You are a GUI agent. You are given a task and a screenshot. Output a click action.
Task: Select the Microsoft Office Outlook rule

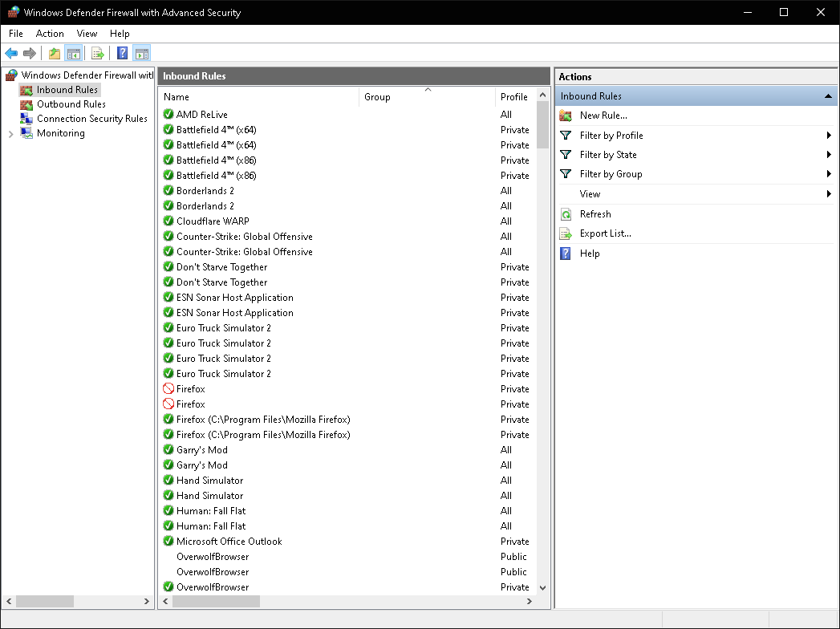348,541
